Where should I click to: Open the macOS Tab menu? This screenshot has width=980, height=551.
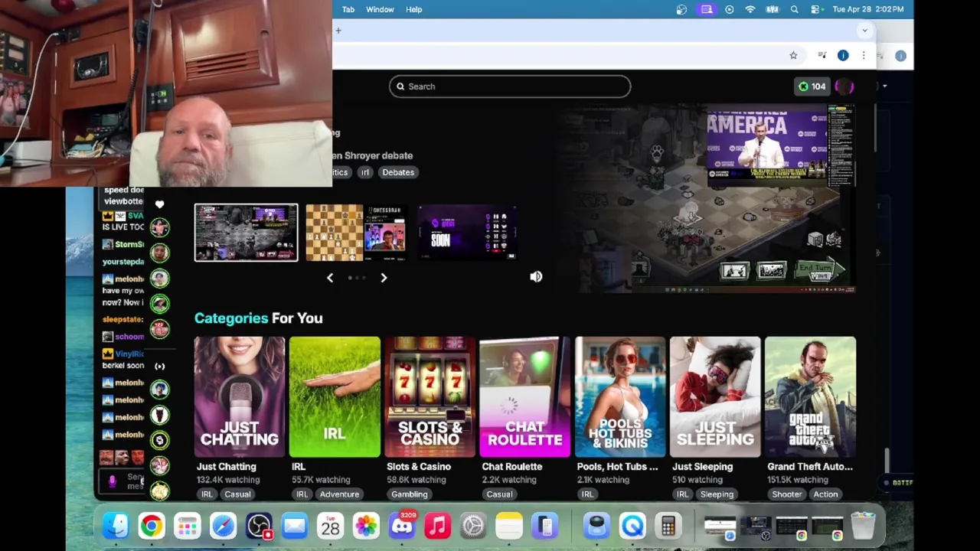[x=348, y=9]
